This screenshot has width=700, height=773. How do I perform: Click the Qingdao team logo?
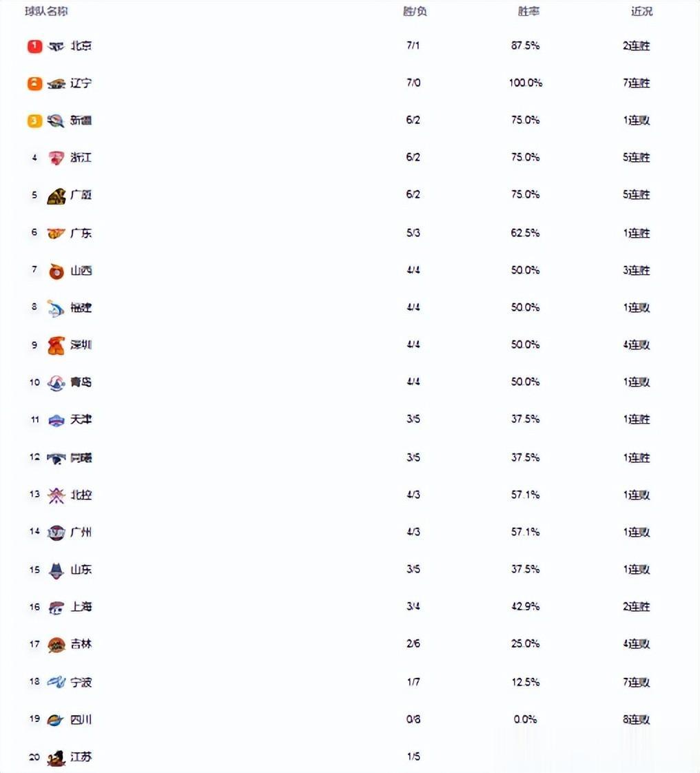[x=56, y=383]
